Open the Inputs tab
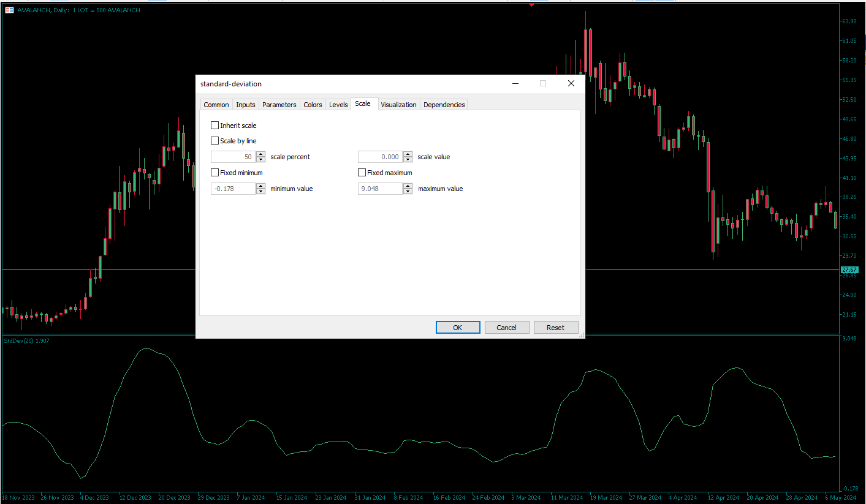Screen dimensions: 866x504 (246, 105)
